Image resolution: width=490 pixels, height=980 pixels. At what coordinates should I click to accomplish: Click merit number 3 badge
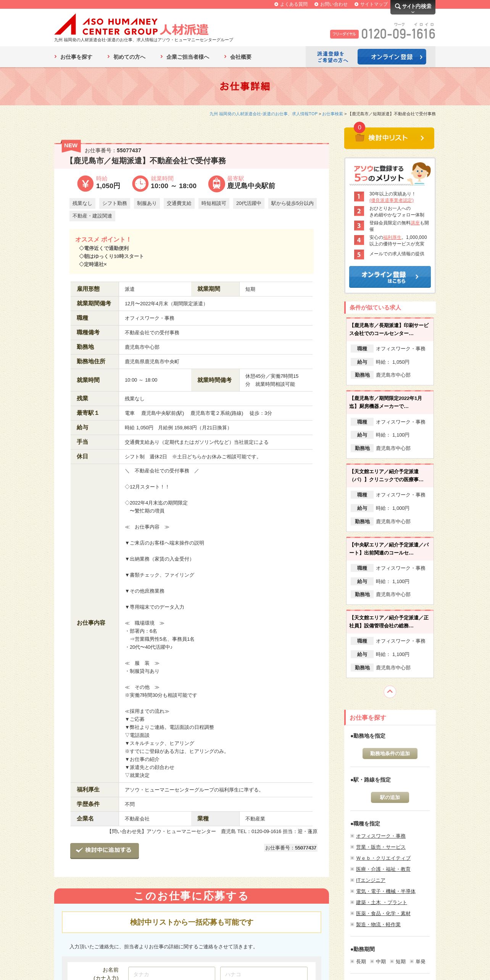(x=359, y=226)
